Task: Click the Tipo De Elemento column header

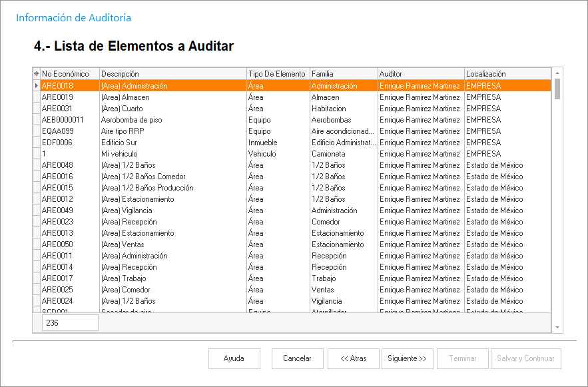Action: [x=277, y=74]
